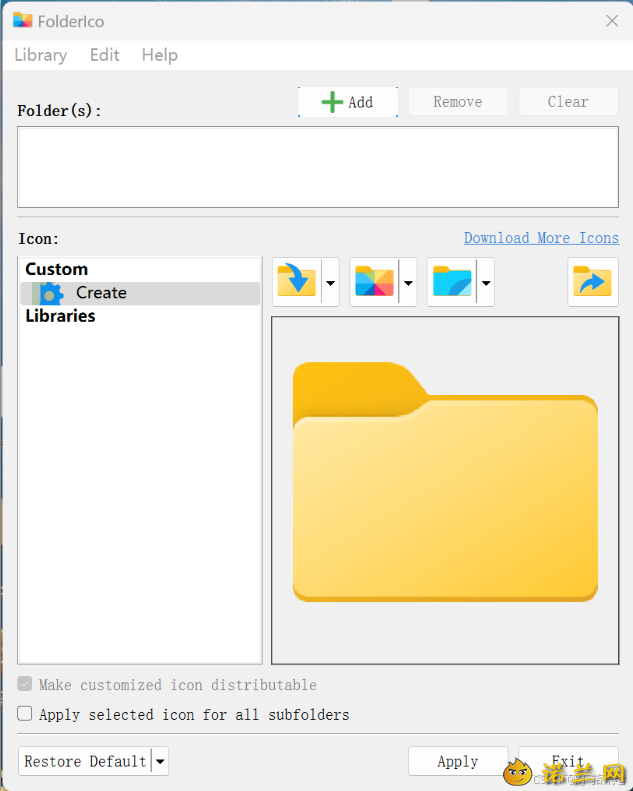The image size is (633, 791).
Task: Open the Library menu
Action: pos(41,55)
